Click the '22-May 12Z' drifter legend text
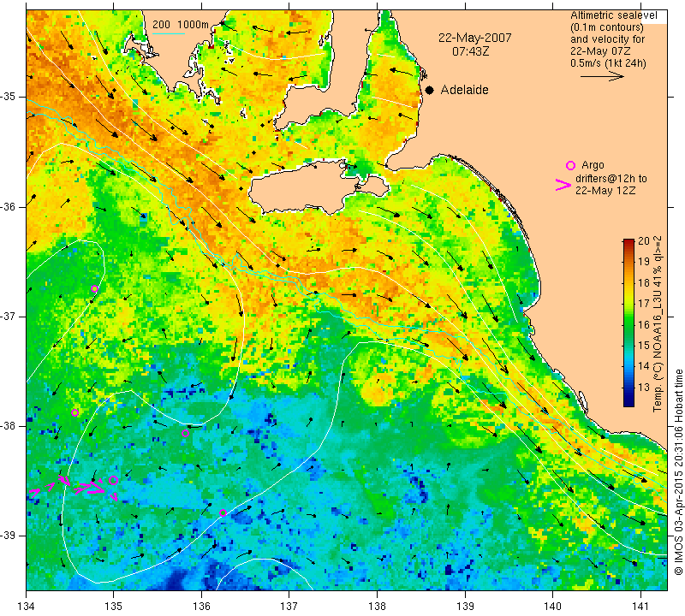 coord(605,190)
